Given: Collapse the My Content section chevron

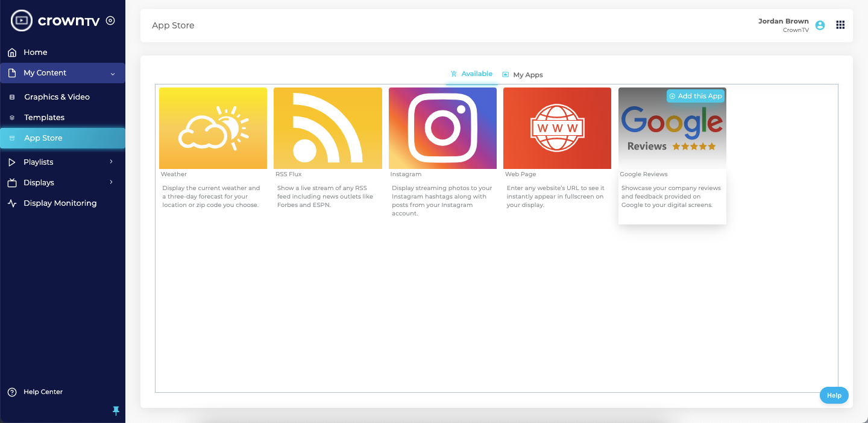Looking at the screenshot, I should click(113, 74).
